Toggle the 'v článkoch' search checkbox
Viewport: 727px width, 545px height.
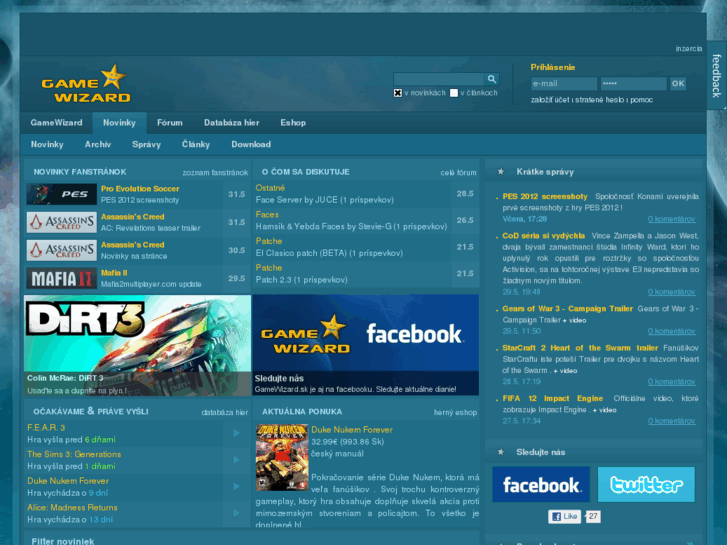click(x=454, y=93)
